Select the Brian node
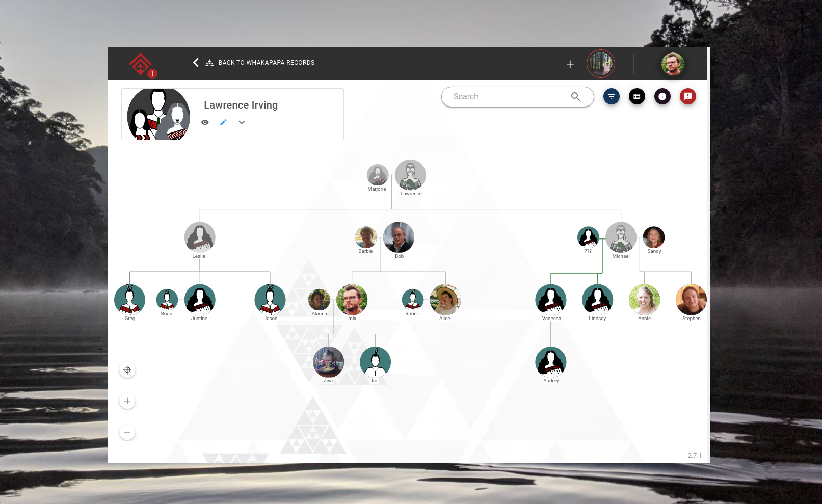Viewport: 822px width, 504px height. pyautogui.click(x=167, y=300)
